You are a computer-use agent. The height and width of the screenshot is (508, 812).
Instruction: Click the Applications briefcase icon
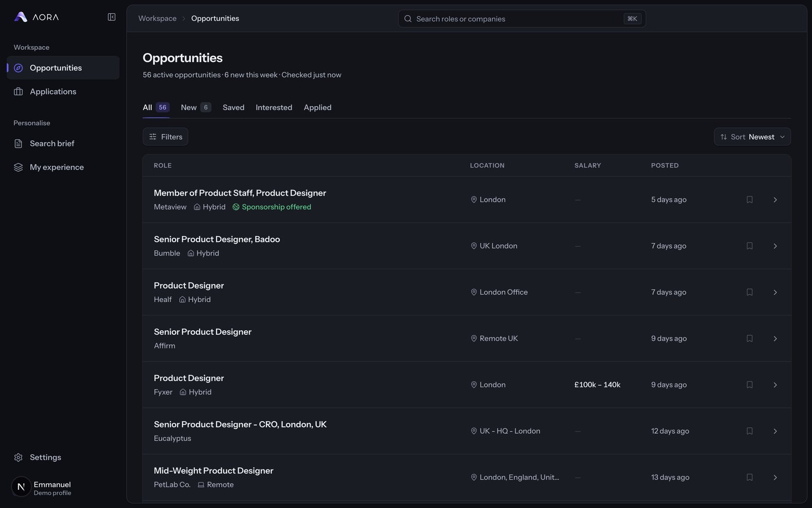18,91
